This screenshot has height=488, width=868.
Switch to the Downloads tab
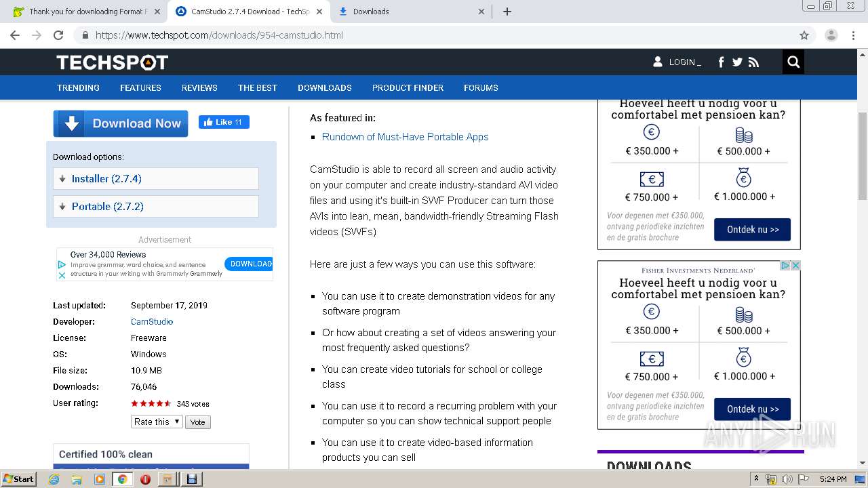410,12
